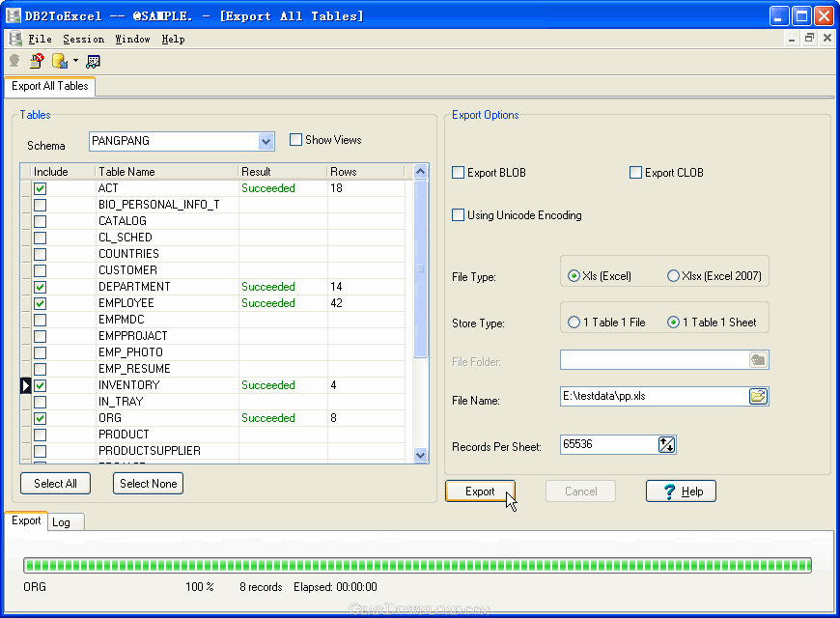Uncheck the INVENTORY table checkbox
The height and width of the screenshot is (618, 840).
pyautogui.click(x=41, y=385)
